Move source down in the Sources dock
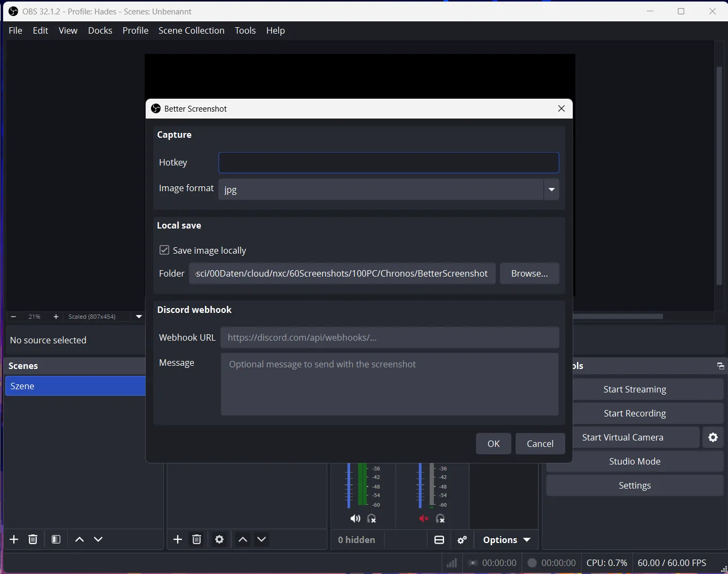This screenshot has width=728, height=574. point(262,539)
